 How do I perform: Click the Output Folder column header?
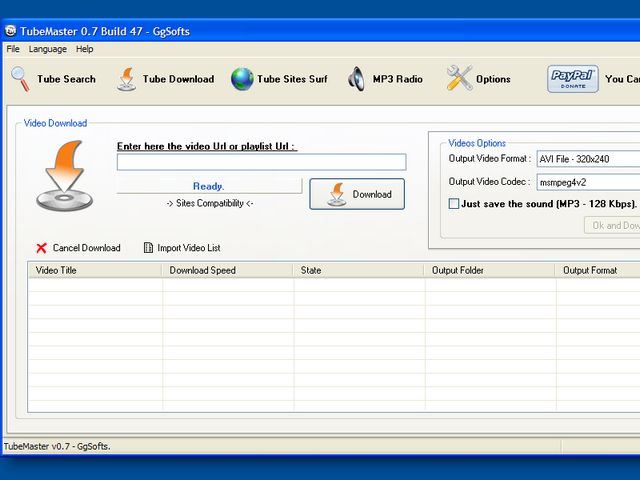point(490,270)
